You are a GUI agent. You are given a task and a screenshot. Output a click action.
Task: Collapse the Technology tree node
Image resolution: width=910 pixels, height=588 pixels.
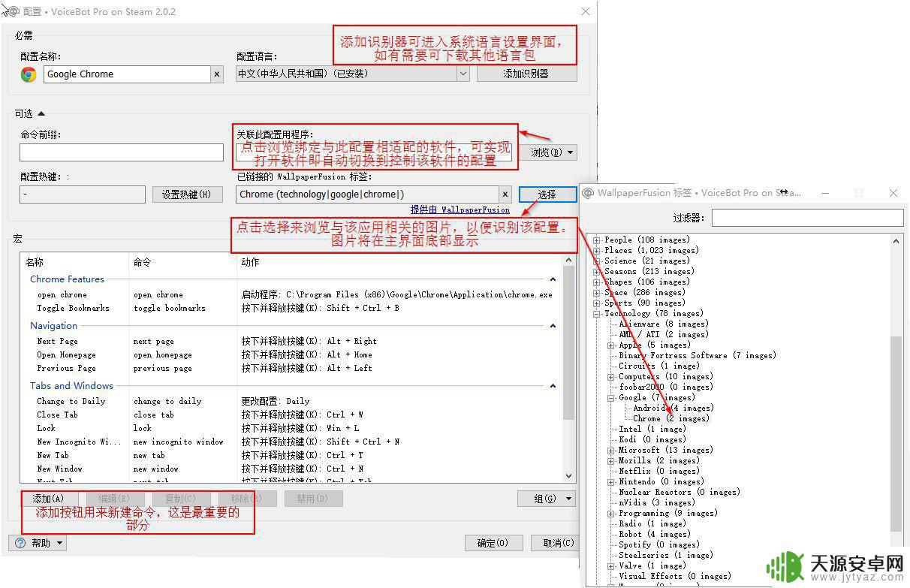coord(597,314)
